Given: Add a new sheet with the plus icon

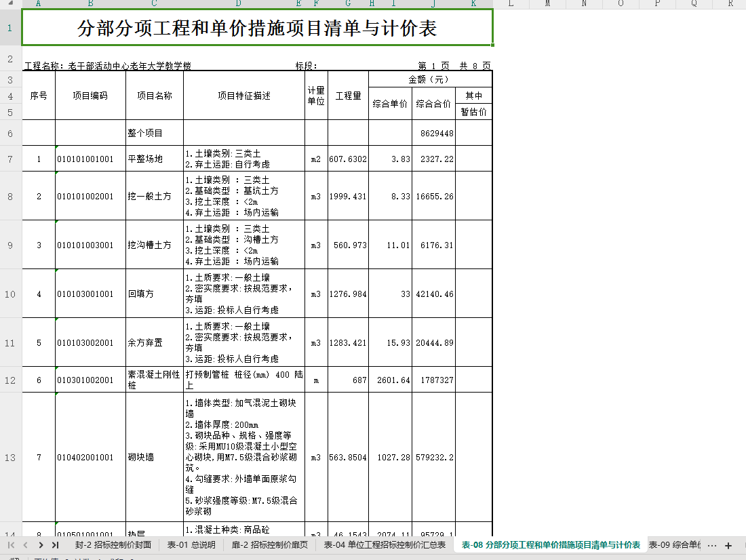Looking at the screenshot, I should pyautogui.click(x=728, y=546).
